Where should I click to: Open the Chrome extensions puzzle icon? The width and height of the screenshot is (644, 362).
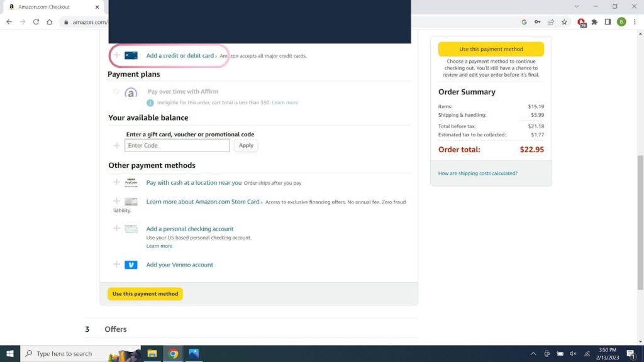pyautogui.click(x=594, y=22)
